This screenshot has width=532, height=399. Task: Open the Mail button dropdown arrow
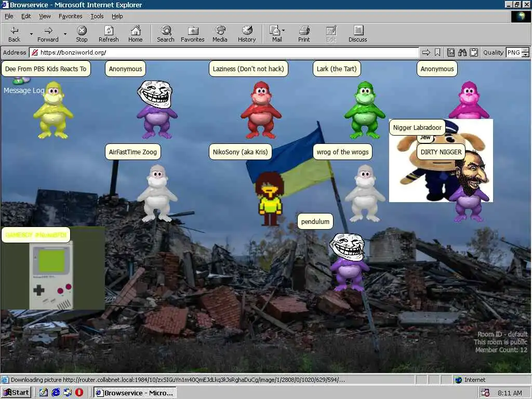(283, 31)
